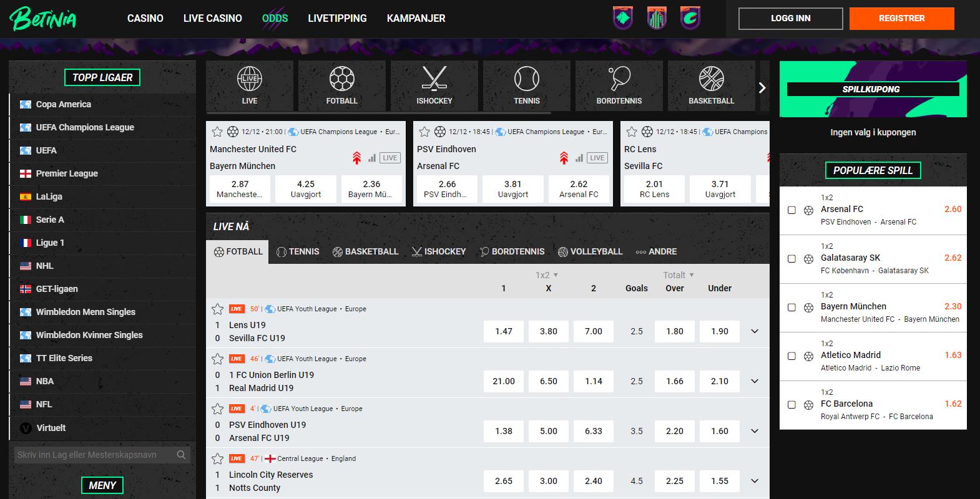This screenshot has width=980, height=499.
Task: Open Livetipping in the top menu
Action: pos(337,18)
